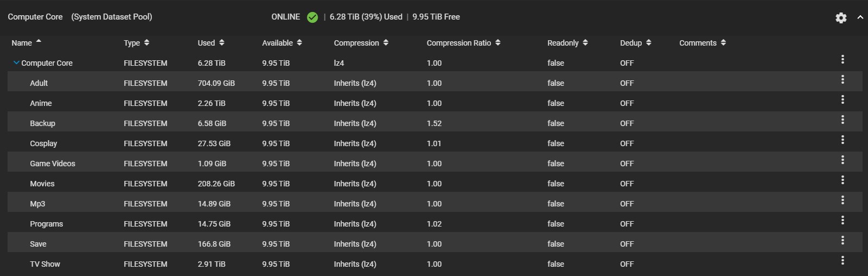Open the three-dot menu for Anime dataset

(843, 99)
